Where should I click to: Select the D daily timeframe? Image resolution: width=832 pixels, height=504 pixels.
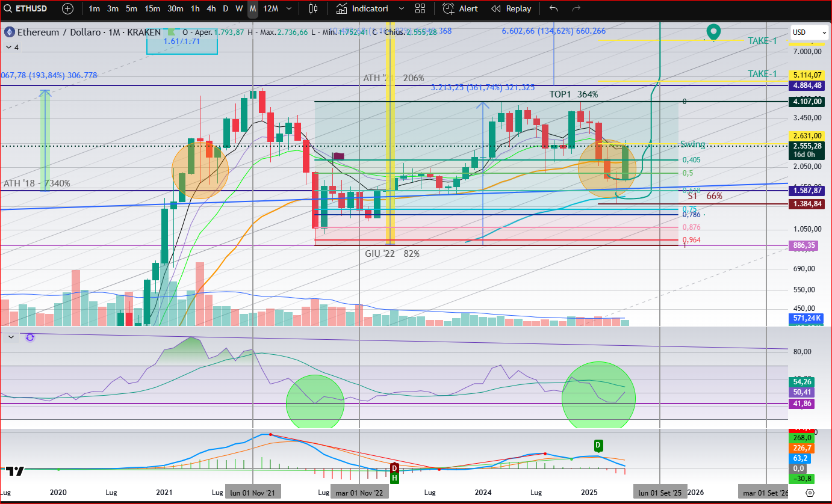[226, 9]
